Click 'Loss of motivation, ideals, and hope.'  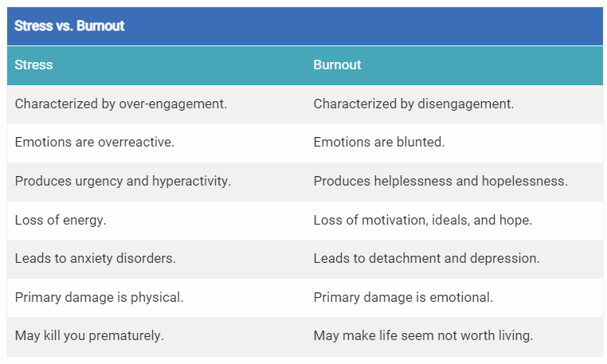(x=422, y=220)
